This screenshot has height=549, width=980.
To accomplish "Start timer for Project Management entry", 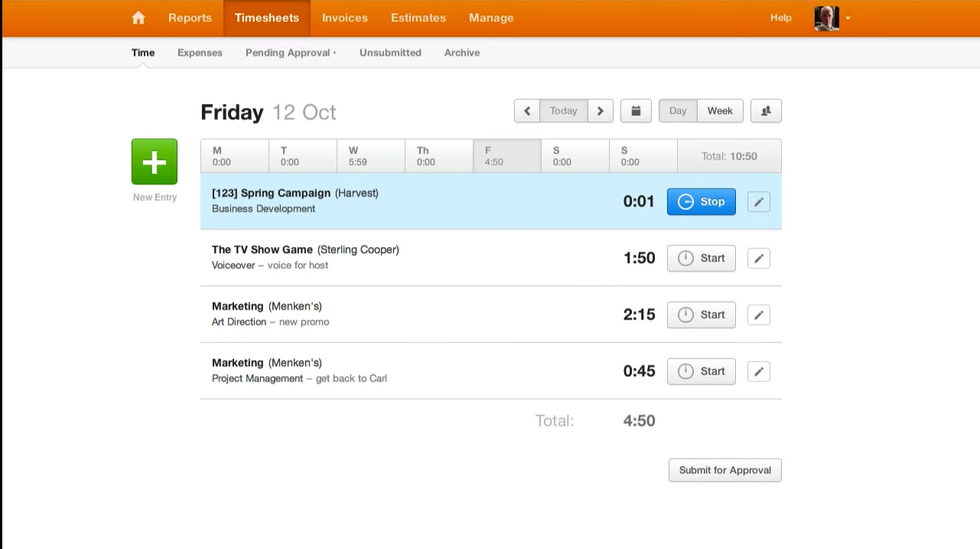I will [702, 372].
